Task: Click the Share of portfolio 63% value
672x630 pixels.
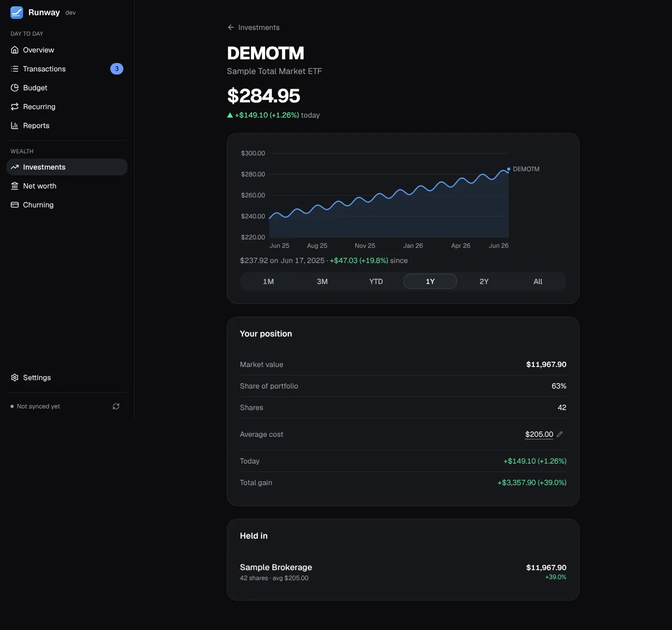Action: pyautogui.click(x=559, y=386)
